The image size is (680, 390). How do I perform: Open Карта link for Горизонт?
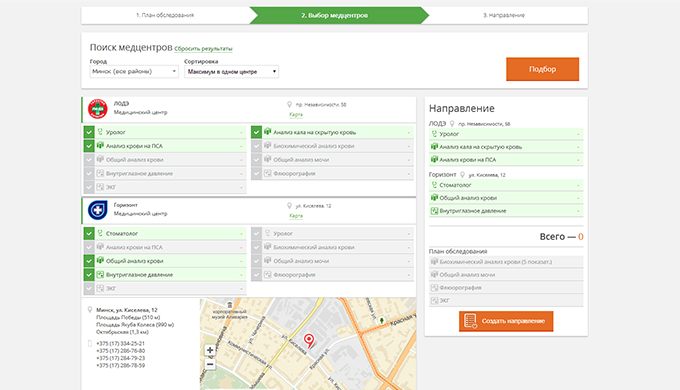click(296, 216)
